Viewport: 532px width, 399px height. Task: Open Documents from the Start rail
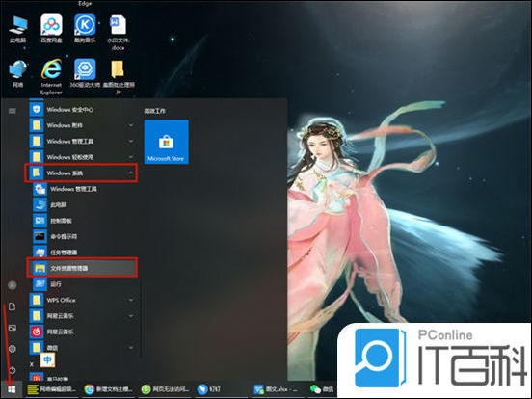coord(13,306)
